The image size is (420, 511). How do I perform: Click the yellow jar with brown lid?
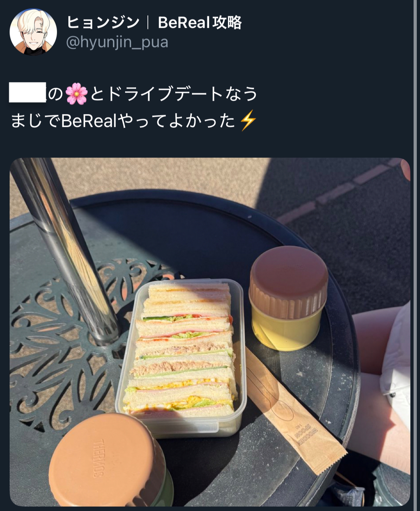(x=288, y=297)
